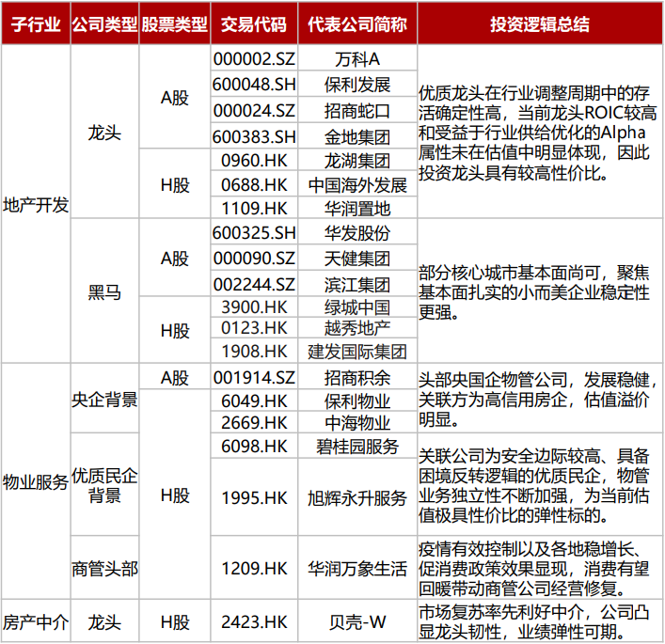The width and height of the screenshot is (665, 644).
Task: Click the 投资逻辑总结 column header
Action: (540, 24)
